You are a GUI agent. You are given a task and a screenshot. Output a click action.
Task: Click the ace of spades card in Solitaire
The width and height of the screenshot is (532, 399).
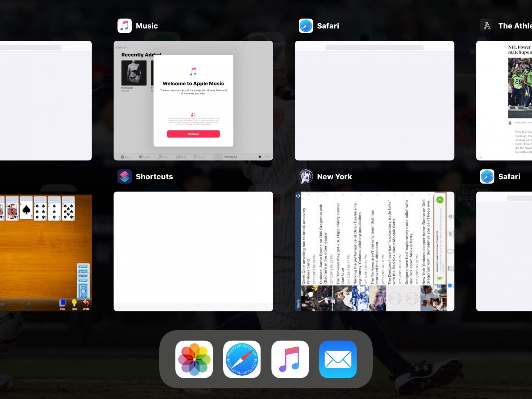tap(26, 210)
